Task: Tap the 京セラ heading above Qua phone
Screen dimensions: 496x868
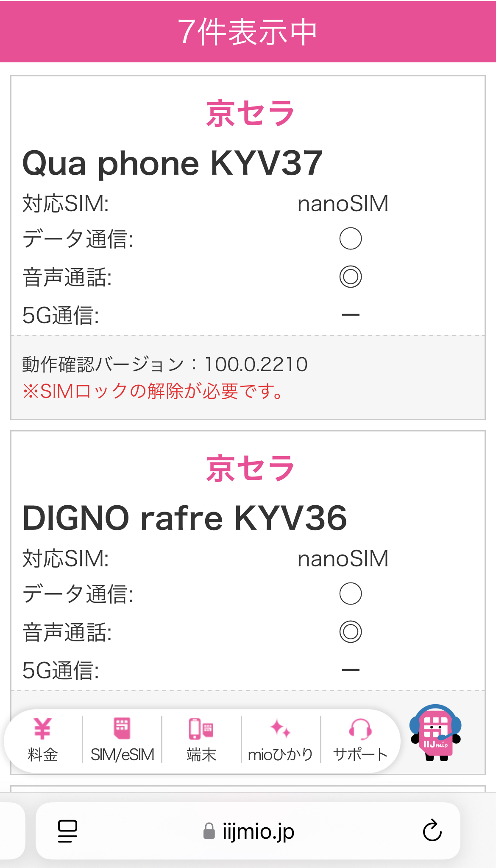Action: pos(250,114)
